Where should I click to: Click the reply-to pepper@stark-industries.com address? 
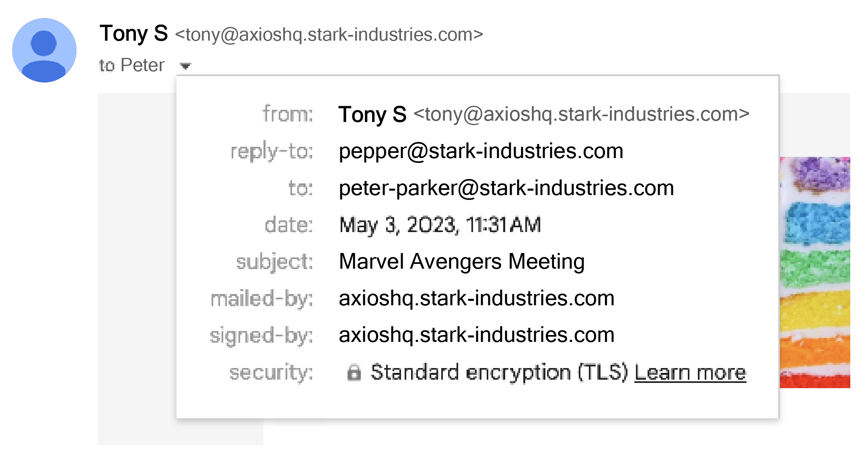(481, 151)
